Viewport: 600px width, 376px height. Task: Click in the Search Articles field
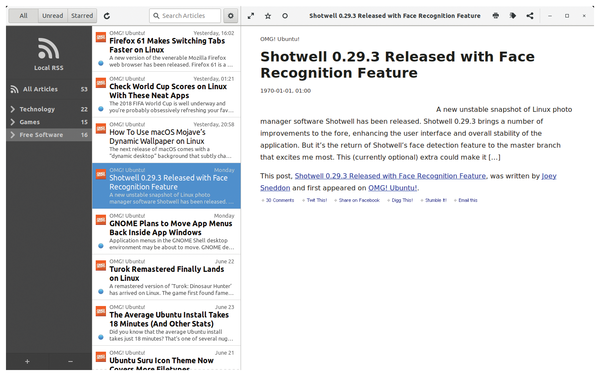click(x=185, y=16)
